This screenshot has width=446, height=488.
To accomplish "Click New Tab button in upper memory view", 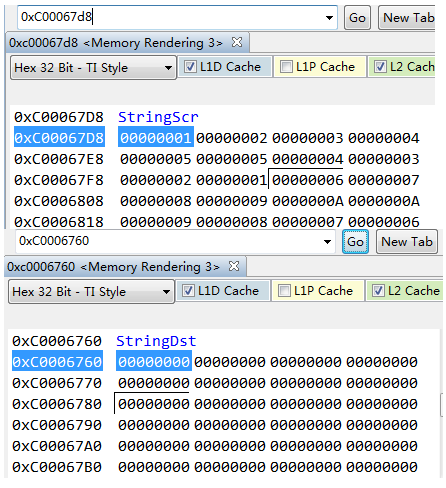I will tap(407, 18).
